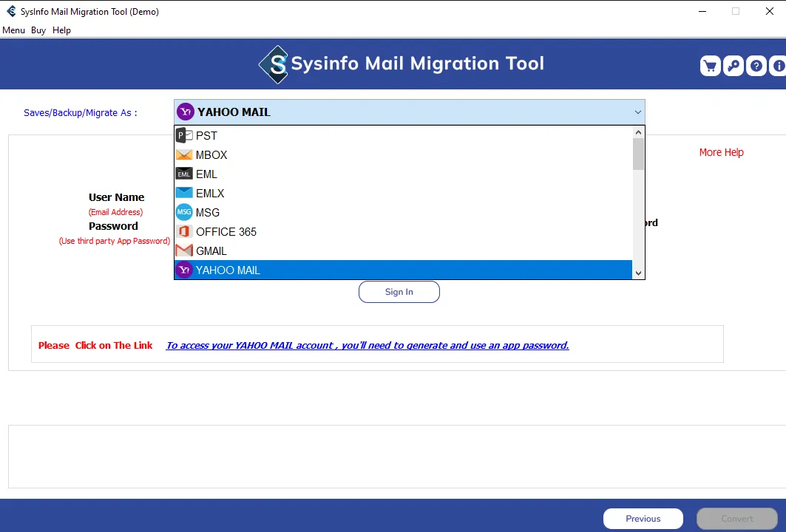Open the generate app password link
Screen dimensions: 786x532
coord(367,345)
